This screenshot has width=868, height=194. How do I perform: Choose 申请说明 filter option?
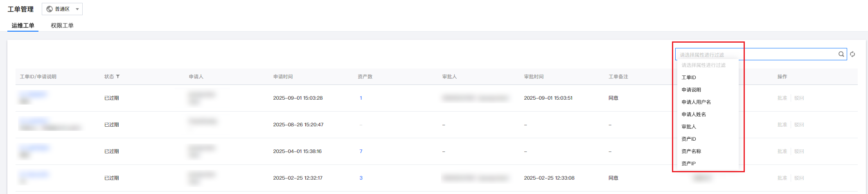[x=691, y=90]
